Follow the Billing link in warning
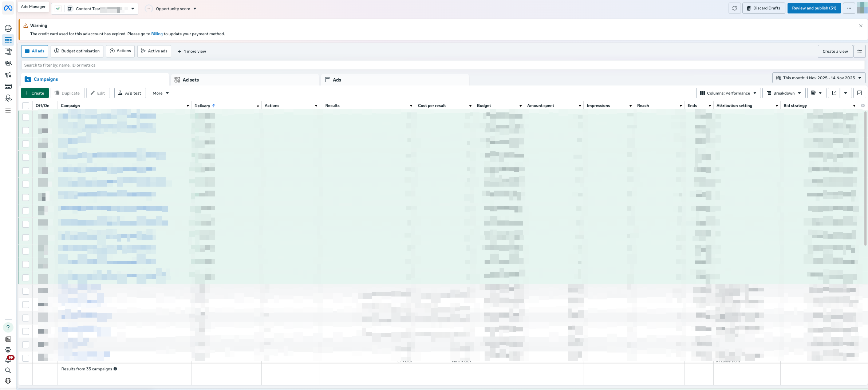The height and width of the screenshot is (390, 868). (x=157, y=34)
